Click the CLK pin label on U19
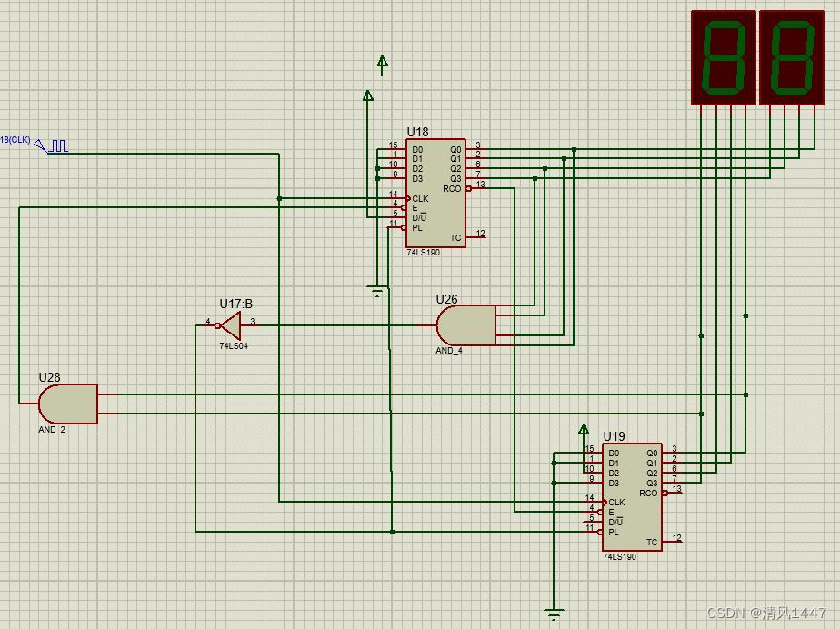 coord(616,503)
